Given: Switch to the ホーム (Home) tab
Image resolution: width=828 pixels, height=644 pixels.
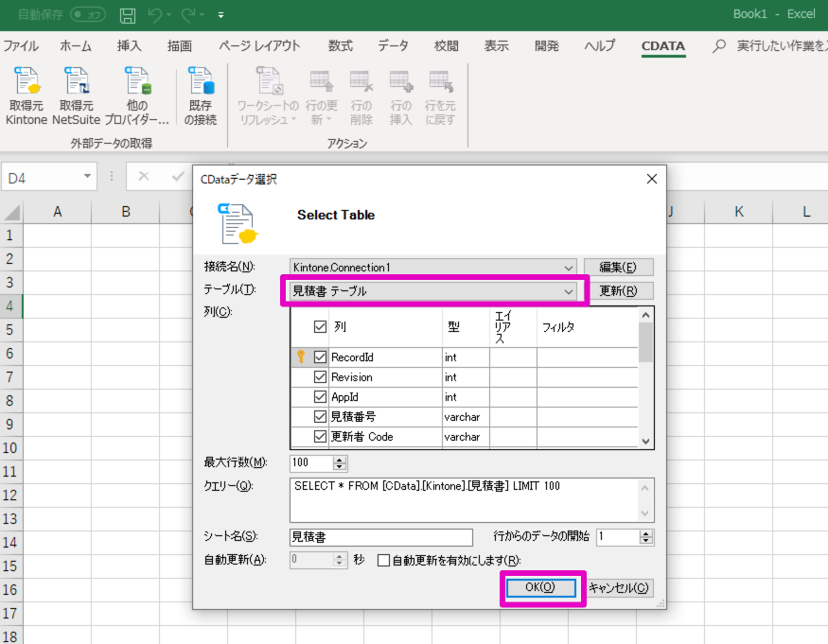Looking at the screenshot, I should coord(76,46).
